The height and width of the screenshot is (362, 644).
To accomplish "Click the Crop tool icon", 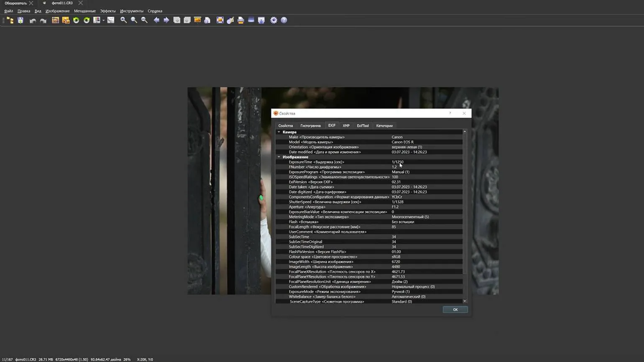I will coord(55,20).
